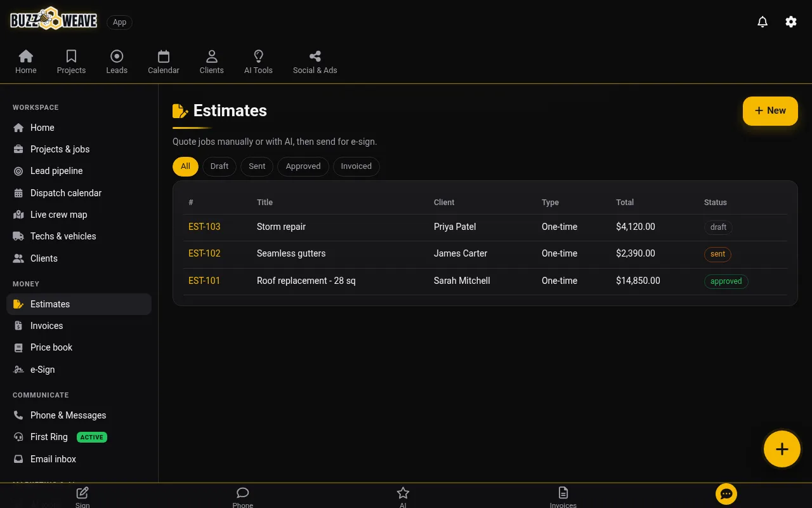Go to Home in top navigation
The image size is (812, 508).
click(x=26, y=62)
